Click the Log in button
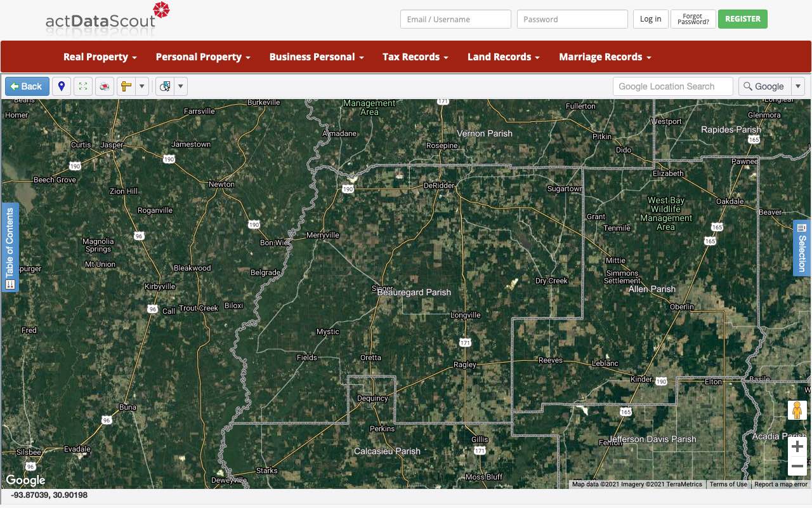812x508 pixels. (651, 19)
